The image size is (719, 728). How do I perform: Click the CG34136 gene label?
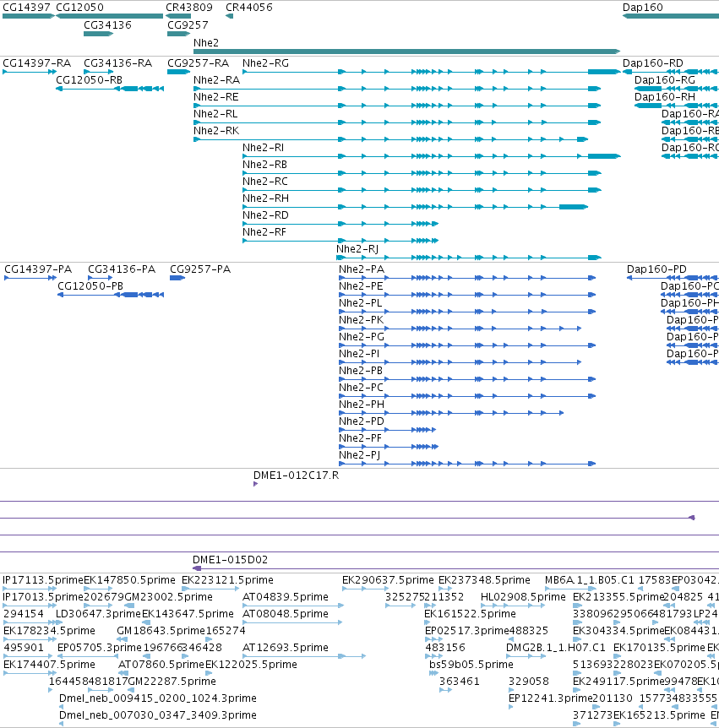tap(108, 25)
